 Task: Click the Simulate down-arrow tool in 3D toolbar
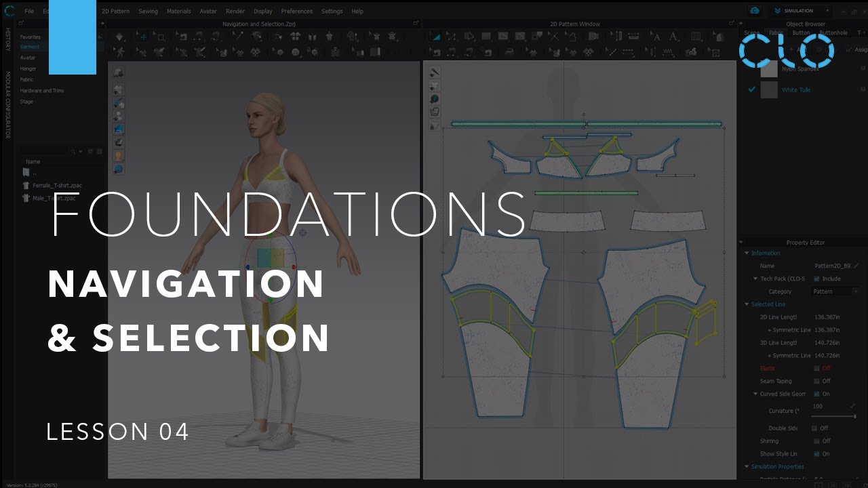tap(119, 37)
